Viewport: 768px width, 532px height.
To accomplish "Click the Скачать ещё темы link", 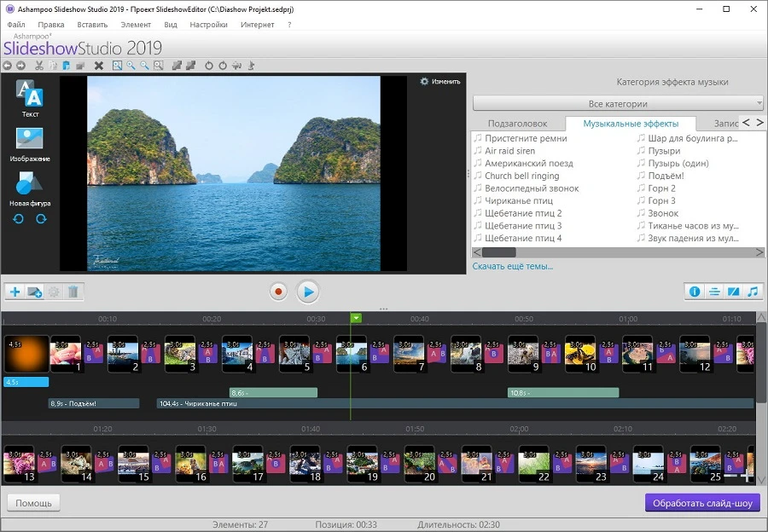I will (513, 266).
